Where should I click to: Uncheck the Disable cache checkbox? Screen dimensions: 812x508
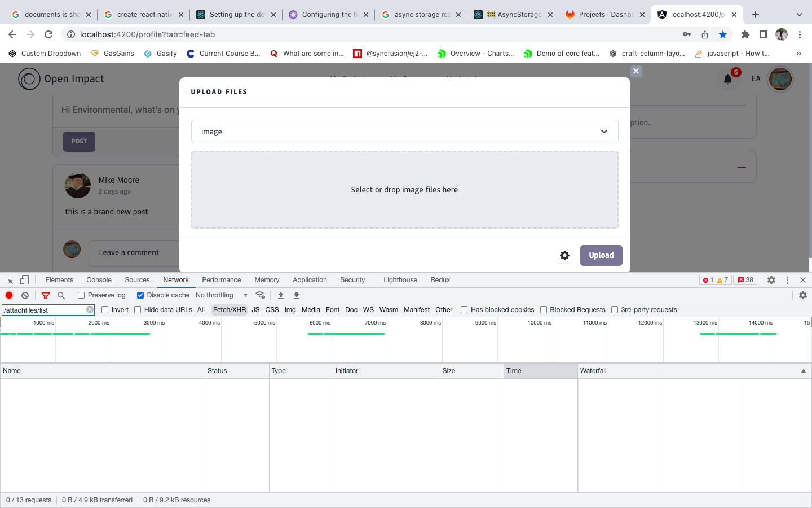click(140, 295)
